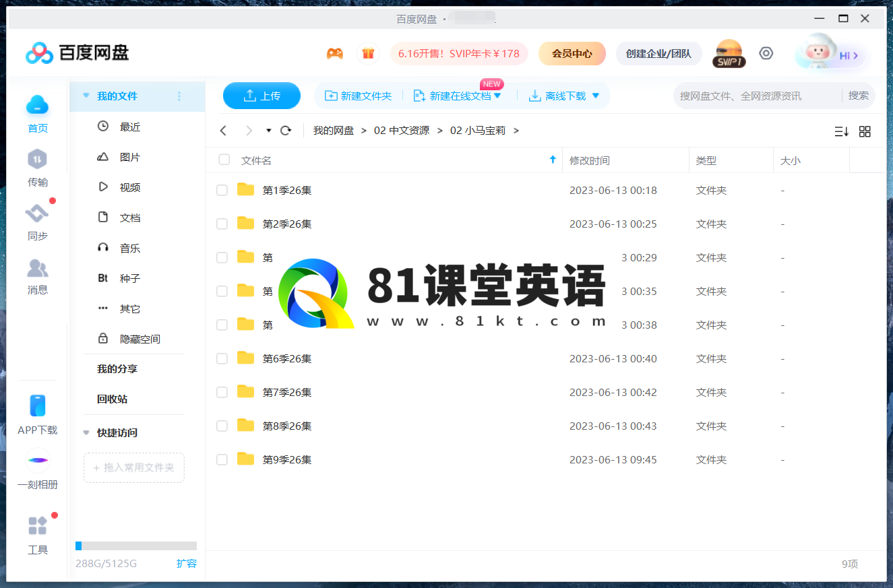This screenshot has height=588, width=893.
Task: Select 文档 in the file sidebar
Action: [130, 218]
